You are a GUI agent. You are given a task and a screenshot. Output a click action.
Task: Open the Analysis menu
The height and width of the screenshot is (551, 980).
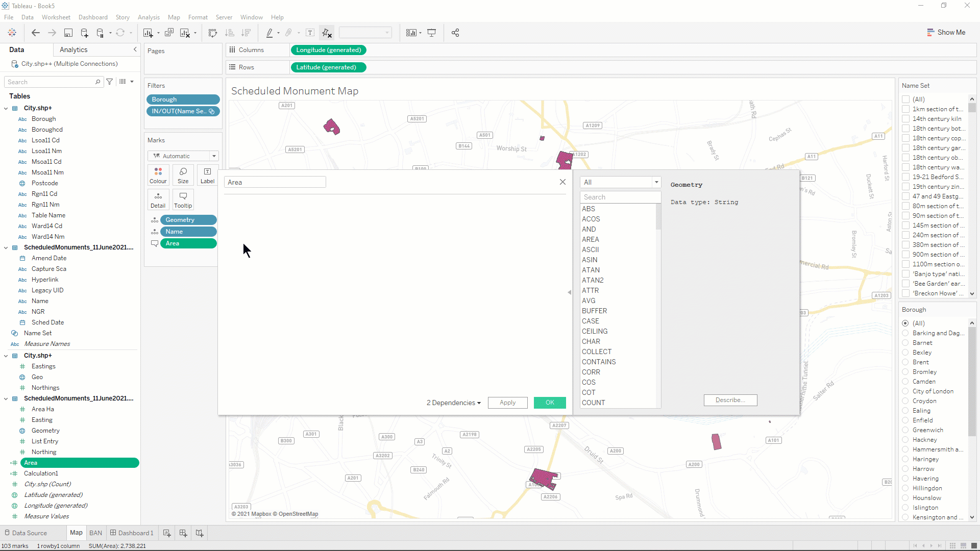click(149, 17)
